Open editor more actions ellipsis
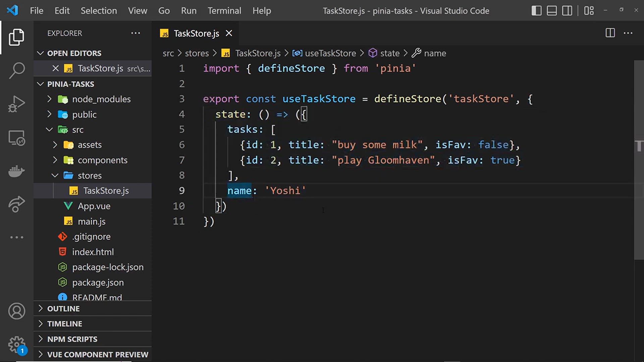 (x=628, y=33)
